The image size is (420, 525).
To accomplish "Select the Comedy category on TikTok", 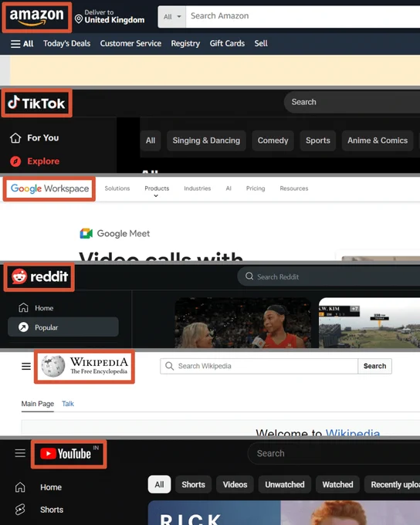I will tap(273, 141).
